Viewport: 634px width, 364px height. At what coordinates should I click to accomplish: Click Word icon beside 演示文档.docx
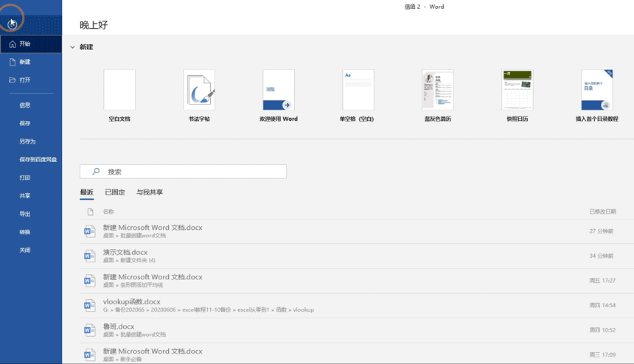click(89, 256)
